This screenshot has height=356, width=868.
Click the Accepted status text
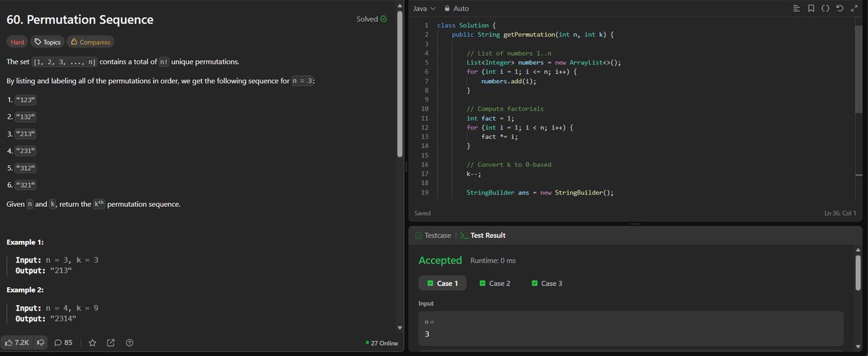pos(440,260)
